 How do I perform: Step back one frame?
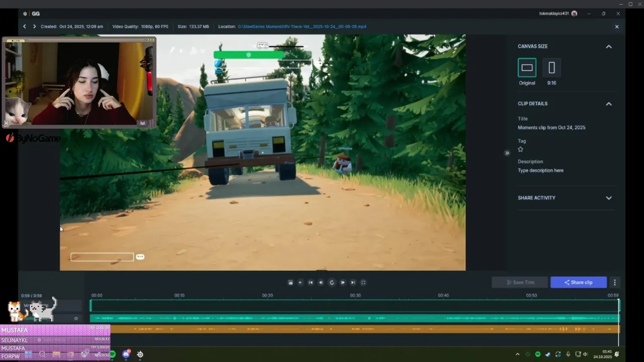click(x=321, y=283)
